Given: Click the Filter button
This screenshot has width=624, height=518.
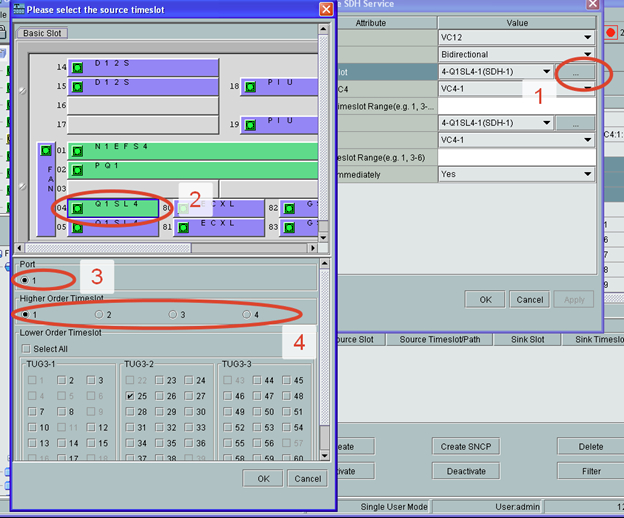Looking at the screenshot, I should (591, 471).
